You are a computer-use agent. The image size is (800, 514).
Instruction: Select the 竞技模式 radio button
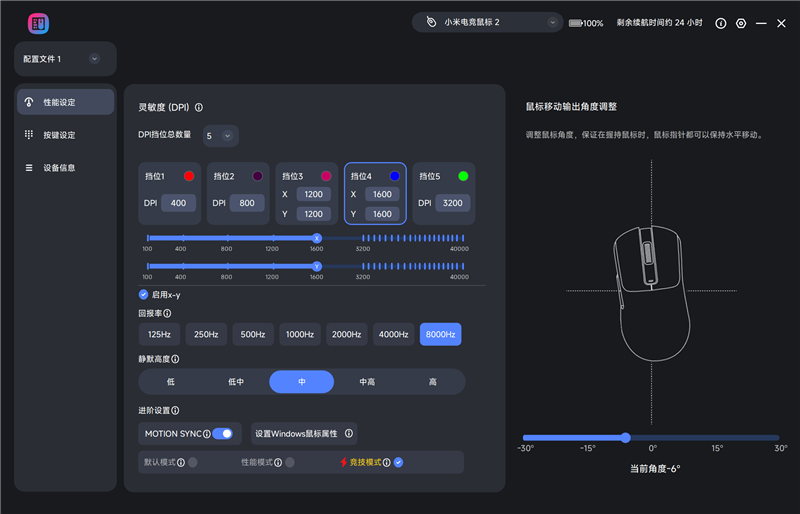point(398,462)
